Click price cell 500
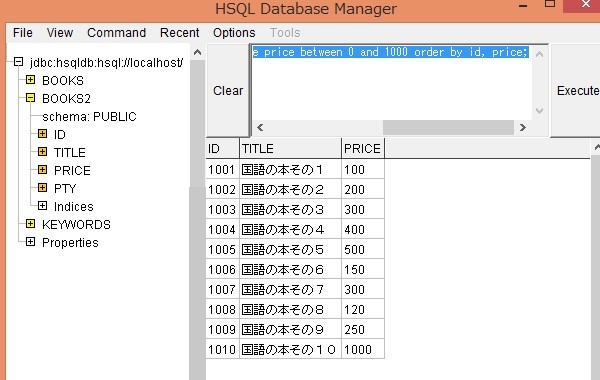 (x=363, y=250)
